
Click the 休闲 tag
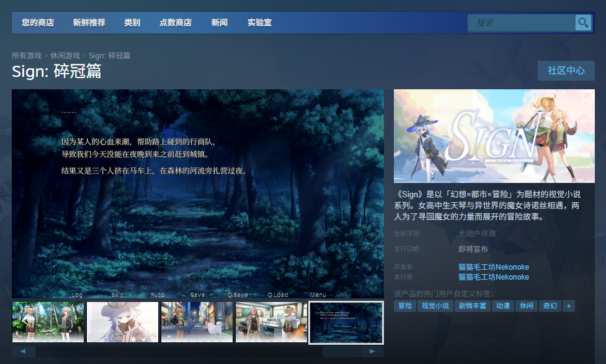[x=527, y=306]
